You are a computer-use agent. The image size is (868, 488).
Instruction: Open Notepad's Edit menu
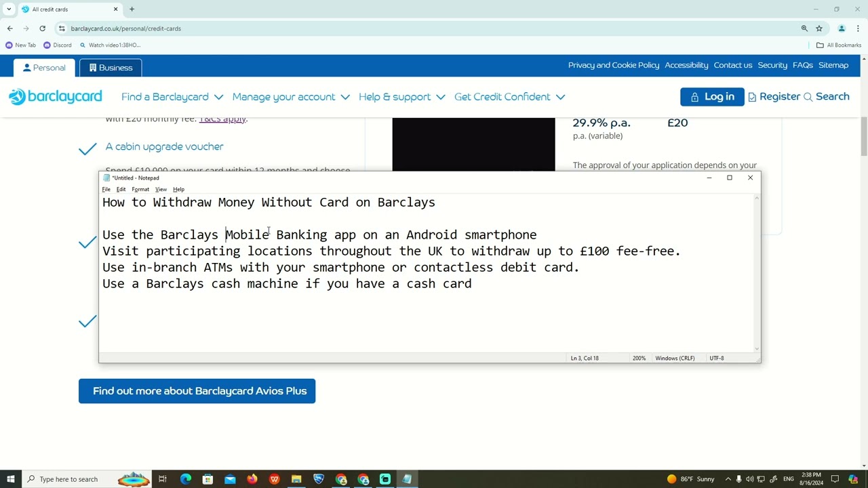click(x=121, y=189)
